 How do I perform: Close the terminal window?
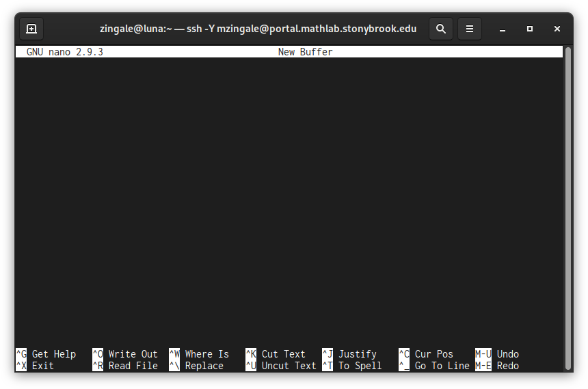[557, 29]
